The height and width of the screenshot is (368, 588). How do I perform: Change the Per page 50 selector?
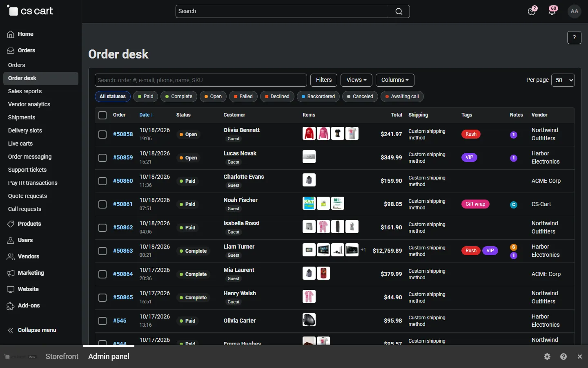(563, 80)
